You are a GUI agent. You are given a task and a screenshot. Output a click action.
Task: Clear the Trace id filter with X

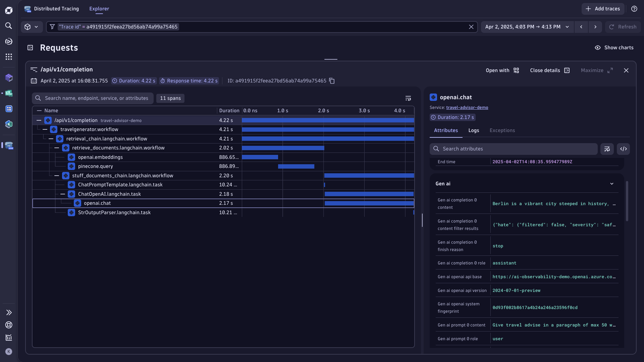pyautogui.click(x=471, y=27)
